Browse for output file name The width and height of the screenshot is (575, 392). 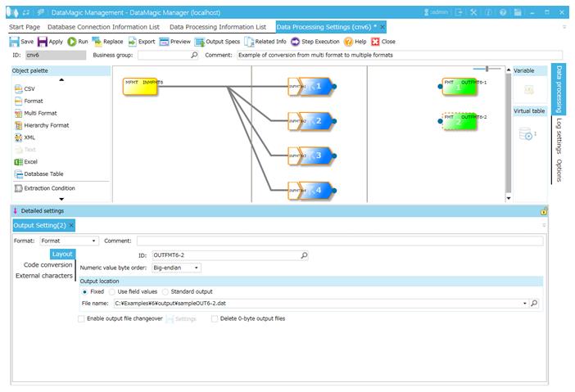(534, 304)
